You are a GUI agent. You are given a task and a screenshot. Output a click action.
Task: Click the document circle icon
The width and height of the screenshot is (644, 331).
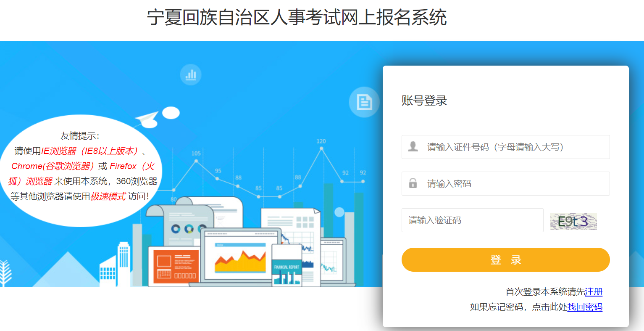point(364,102)
